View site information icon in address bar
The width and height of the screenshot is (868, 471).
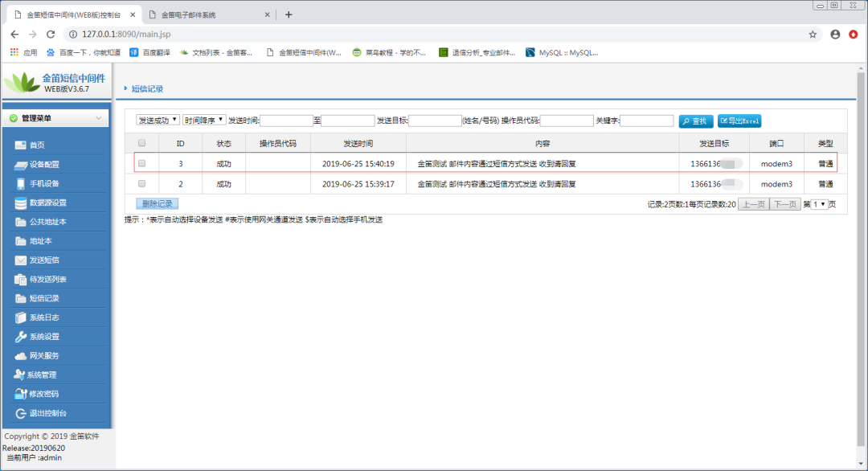[72, 35]
